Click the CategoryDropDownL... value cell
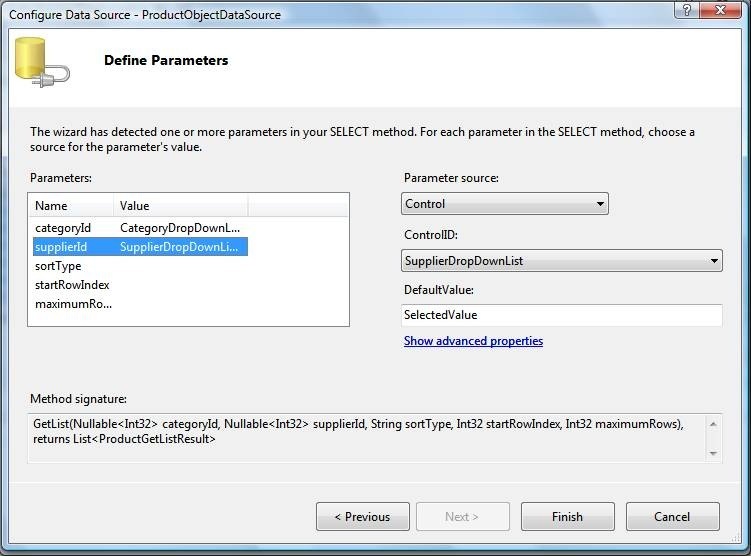This screenshot has width=751, height=556. [x=180, y=228]
